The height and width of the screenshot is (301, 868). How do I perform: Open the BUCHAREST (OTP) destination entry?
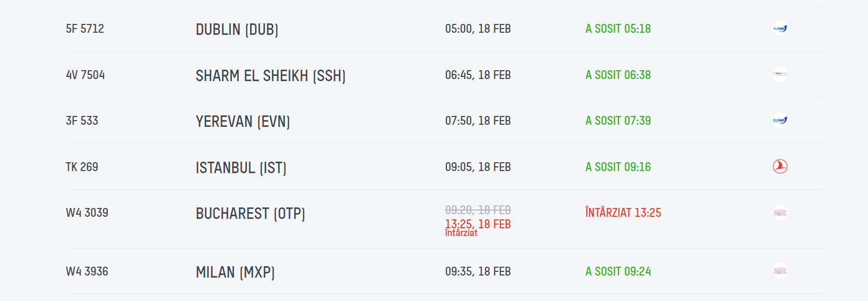(x=250, y=213)
